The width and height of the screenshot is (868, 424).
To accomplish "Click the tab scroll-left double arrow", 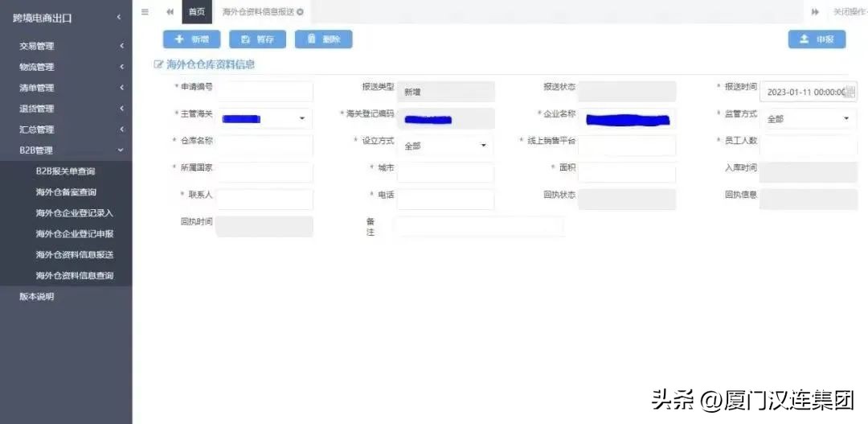I will click(x=170, y=11).
